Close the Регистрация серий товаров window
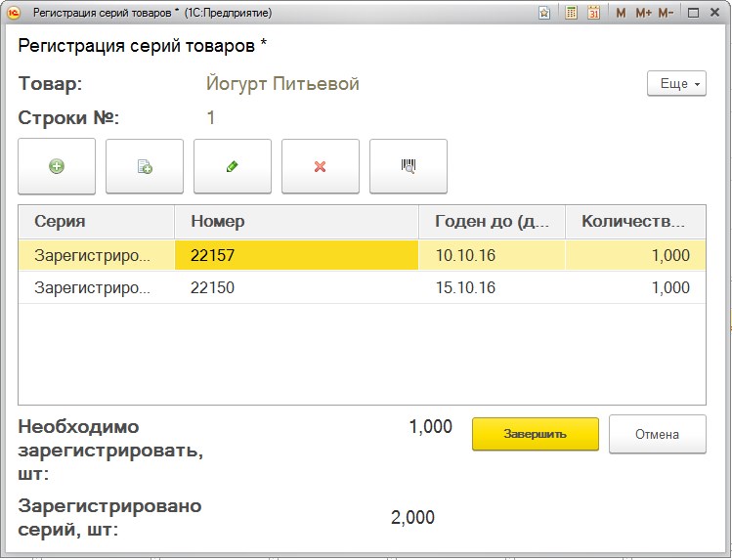Screen dimensions: 732x560 (714, 13)
